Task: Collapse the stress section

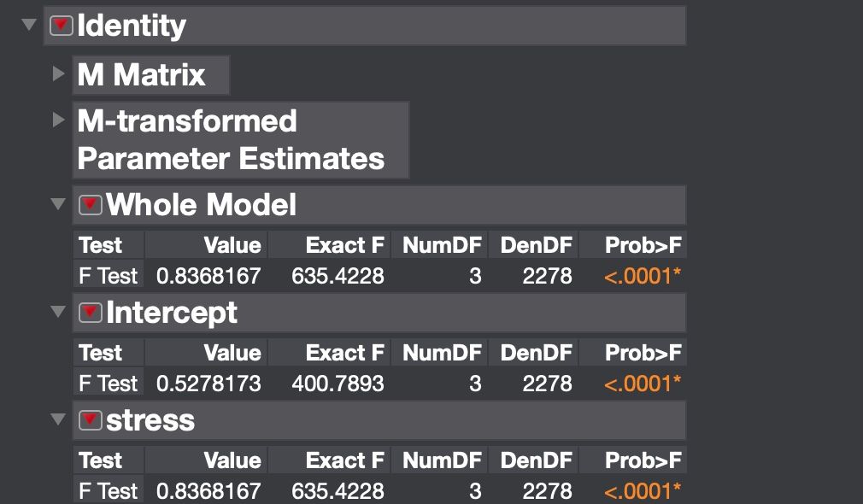Action: 57,420
